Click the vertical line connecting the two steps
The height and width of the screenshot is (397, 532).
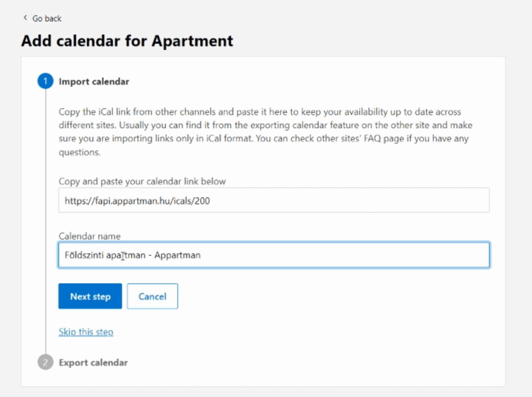pyautogui.click(x=46, y=223)
